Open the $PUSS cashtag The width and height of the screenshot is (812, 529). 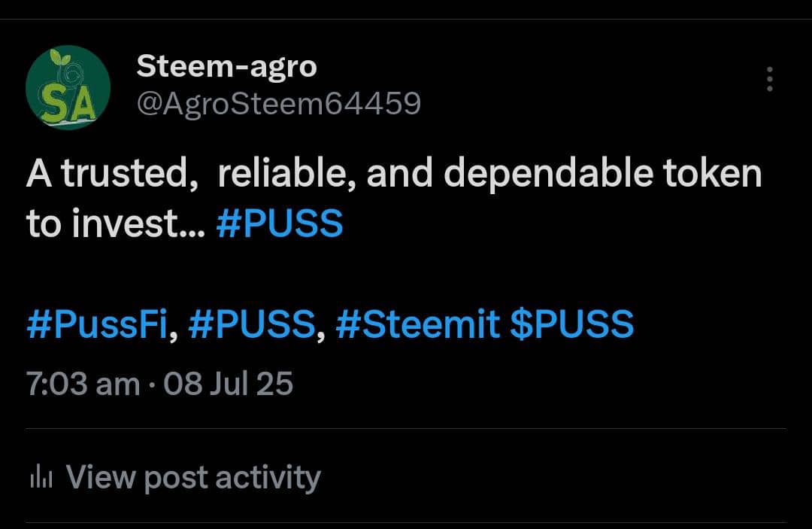(x=571, y=325)
